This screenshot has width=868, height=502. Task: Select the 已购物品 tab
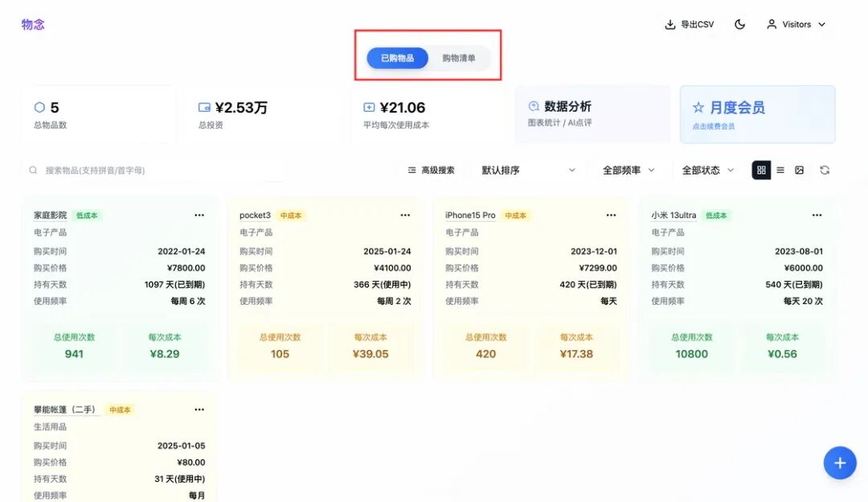pos(398,58)
